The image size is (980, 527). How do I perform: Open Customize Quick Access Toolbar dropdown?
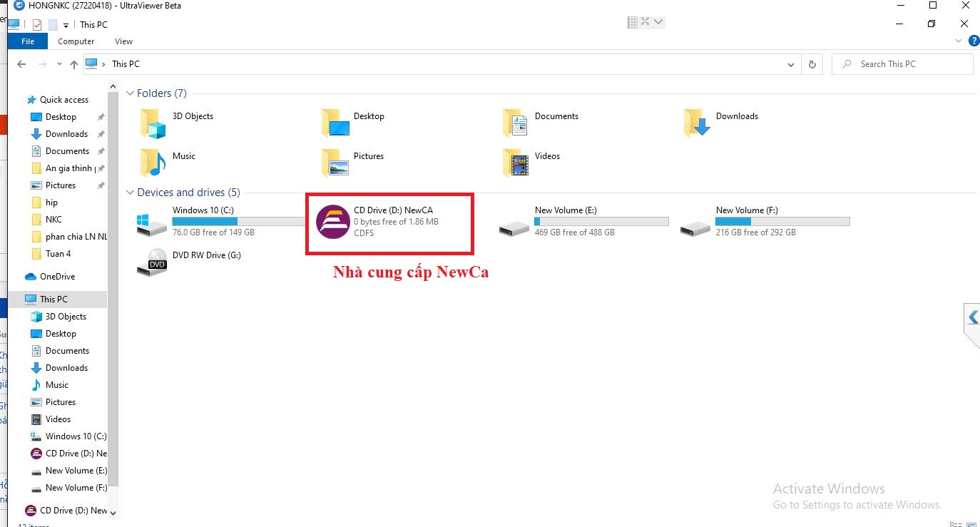click(66, 25)
